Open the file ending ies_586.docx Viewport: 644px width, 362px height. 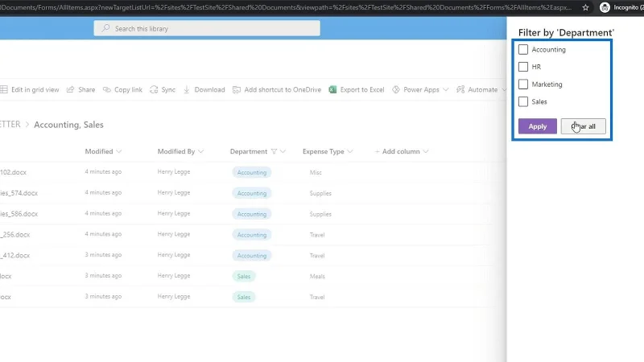19,214
